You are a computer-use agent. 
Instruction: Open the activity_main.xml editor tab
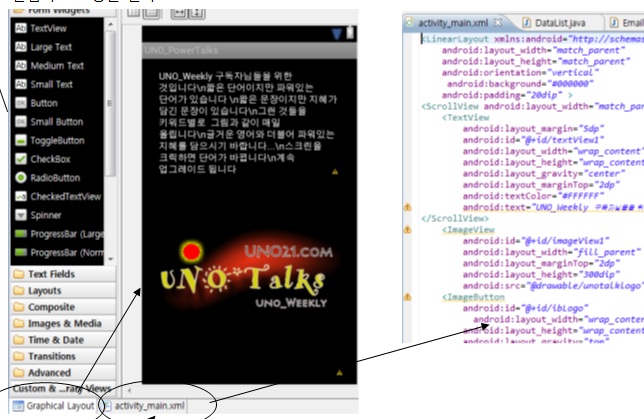(453, 23)
